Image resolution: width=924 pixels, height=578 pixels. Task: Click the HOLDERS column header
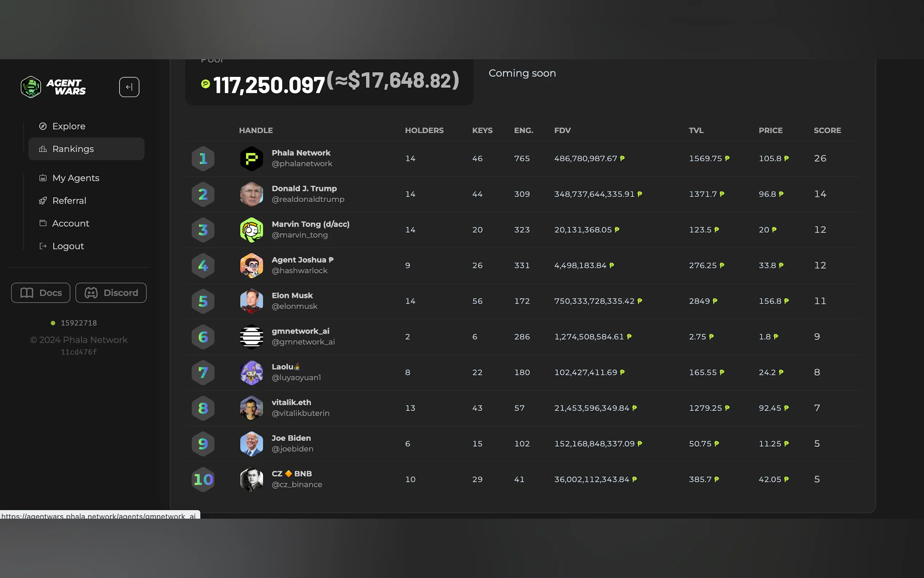pyautogui.click(x=424, y=130)
